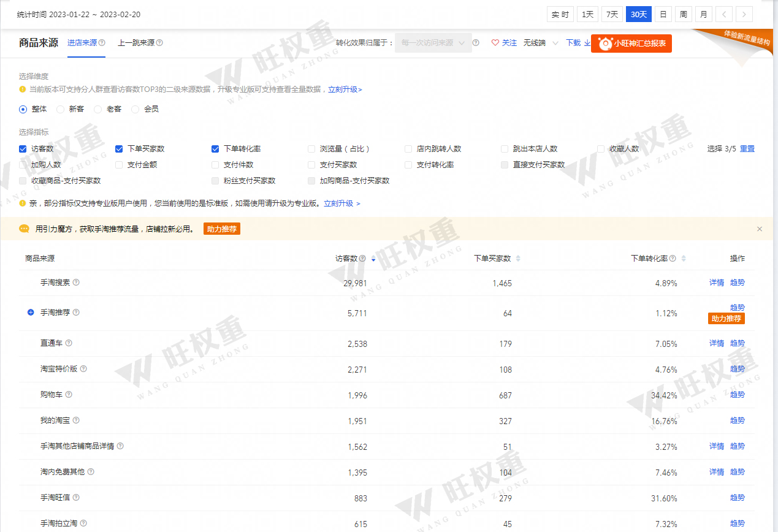This screenshot has width=778, height=532.
Task: Check the 浏览量（占比） checkbox
Action: pos(311,149)
